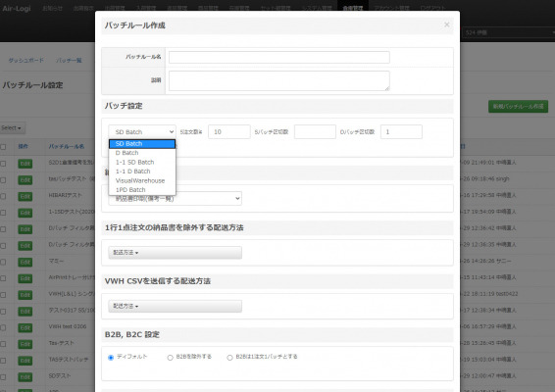Select B2Bを除外する radio option
This screenshot has width=555, height=392.
[x=170, y=358]
